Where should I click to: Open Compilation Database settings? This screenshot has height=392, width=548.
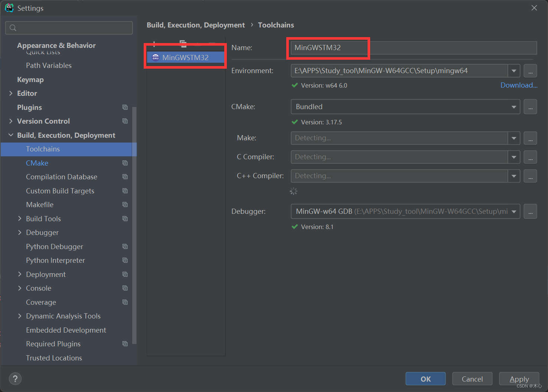point(62,177)
